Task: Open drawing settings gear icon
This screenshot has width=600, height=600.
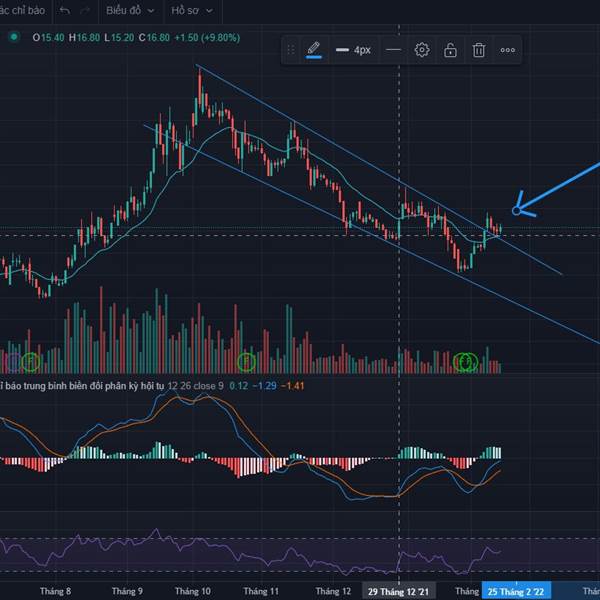Action: tap(422, 50)
